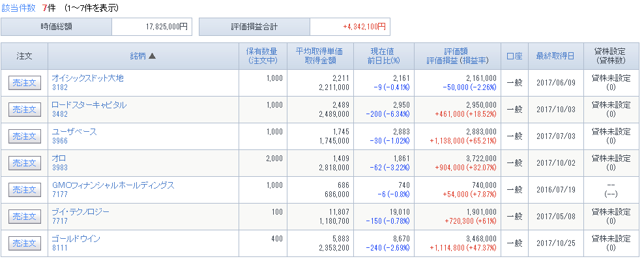644x261 pixels.
Task: Click 売注文 button for ブイ・テクノロジー
Action: coord(25,217)
